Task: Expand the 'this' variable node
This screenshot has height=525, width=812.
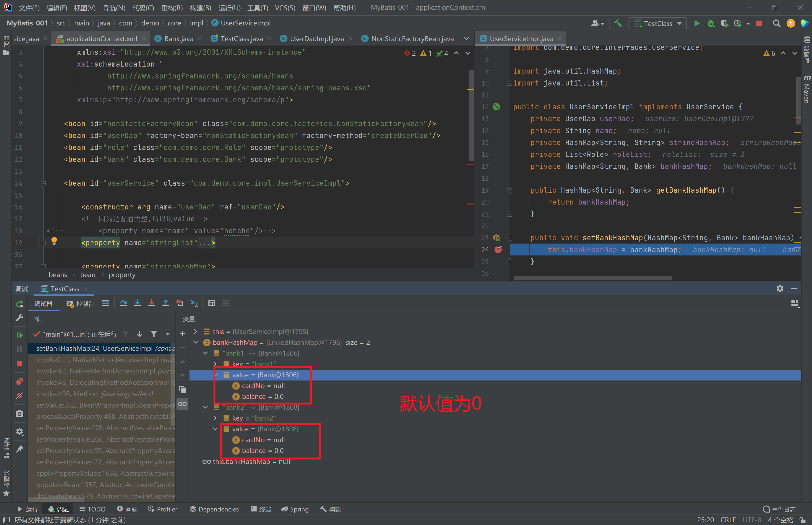Action: (195, 331)
